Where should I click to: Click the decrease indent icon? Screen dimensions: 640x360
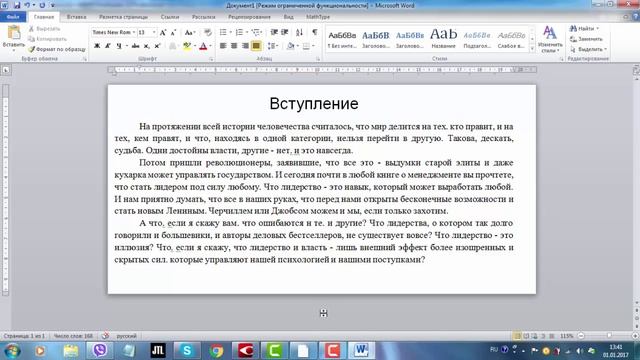click(274, 32)
